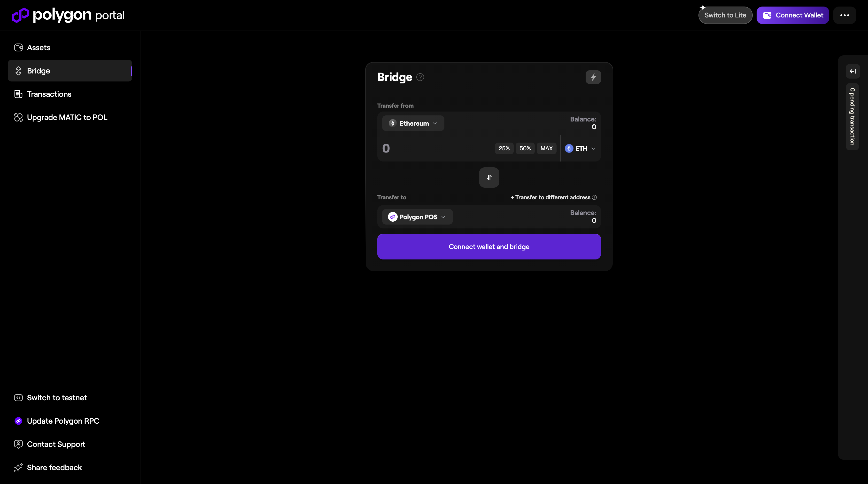Switch to Lite mode
Image resolution: width=868 pixels, height=484 pixels.
point(725,15)
